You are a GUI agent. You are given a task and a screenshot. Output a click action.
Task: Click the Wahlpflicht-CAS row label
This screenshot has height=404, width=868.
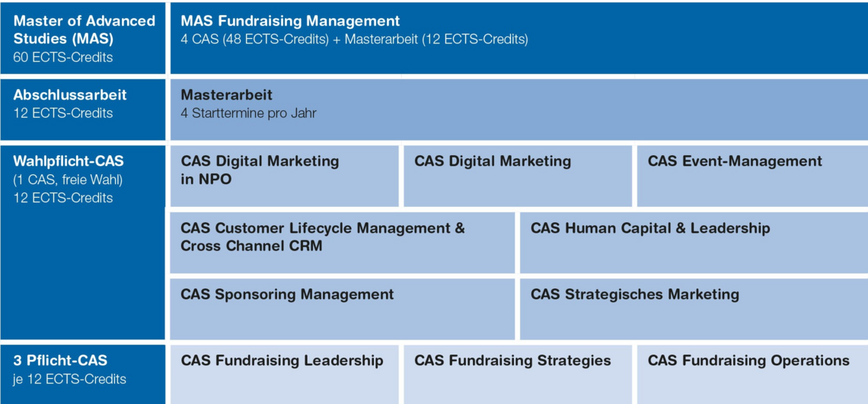pyautogui.click(x=69, y=161)
